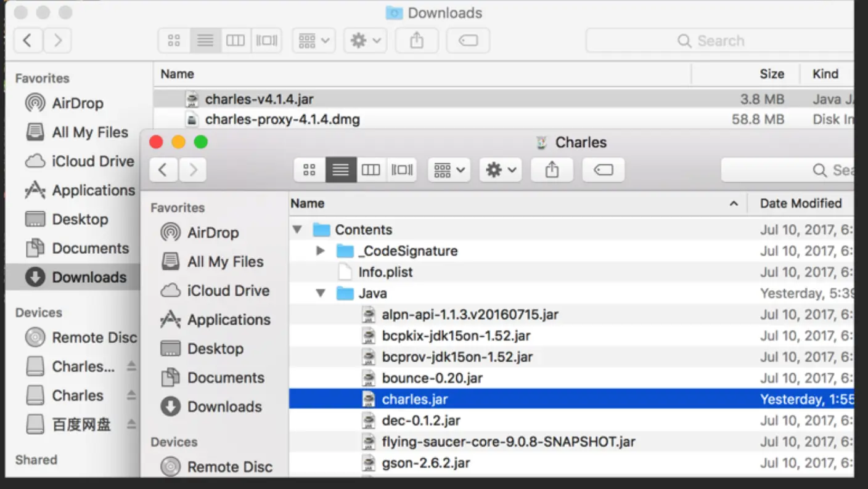Click Edit Tags button in Charles window
This screenshot has height=489, width=868.
[603, 170]
